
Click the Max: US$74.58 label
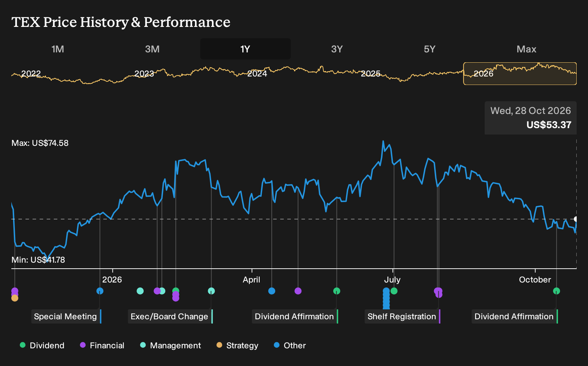[x=40, y=143]
